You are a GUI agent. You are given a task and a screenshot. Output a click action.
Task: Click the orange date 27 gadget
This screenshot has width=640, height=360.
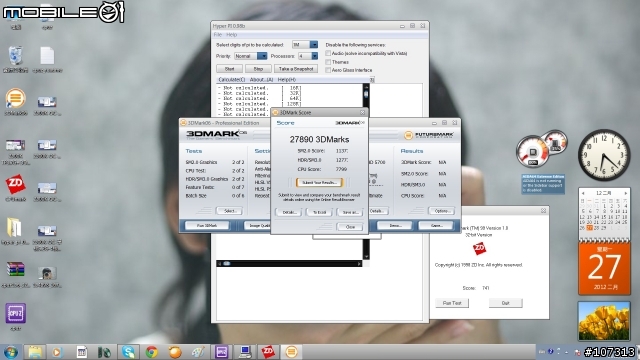(604, 267)
